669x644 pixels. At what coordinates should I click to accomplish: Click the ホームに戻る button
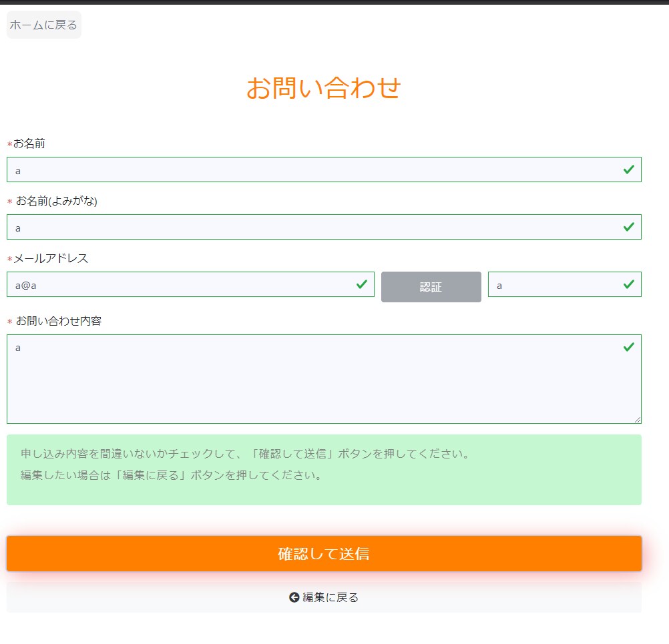[x=44, y=25]
